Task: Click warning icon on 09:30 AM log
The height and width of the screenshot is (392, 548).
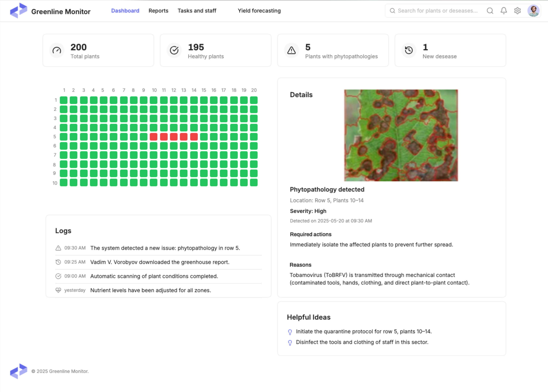Action: pyautogui.click(x=58, y=248)
